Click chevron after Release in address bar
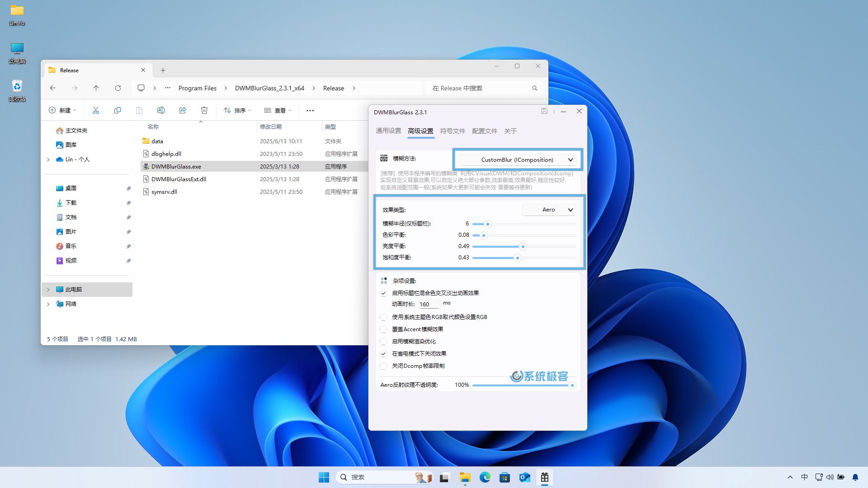The width and height of the screenshot is (868, 488). tap(354, 88)
